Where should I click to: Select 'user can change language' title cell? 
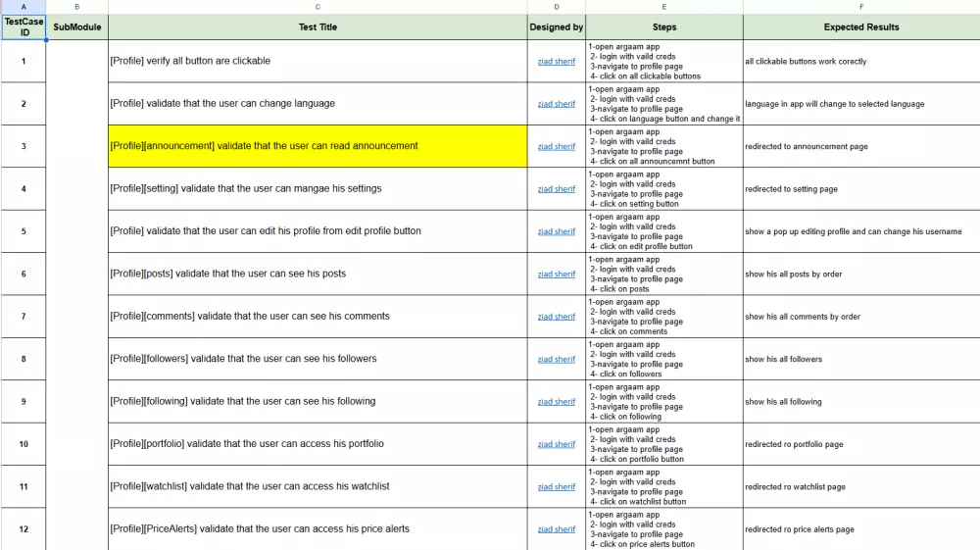pos(318,104)
